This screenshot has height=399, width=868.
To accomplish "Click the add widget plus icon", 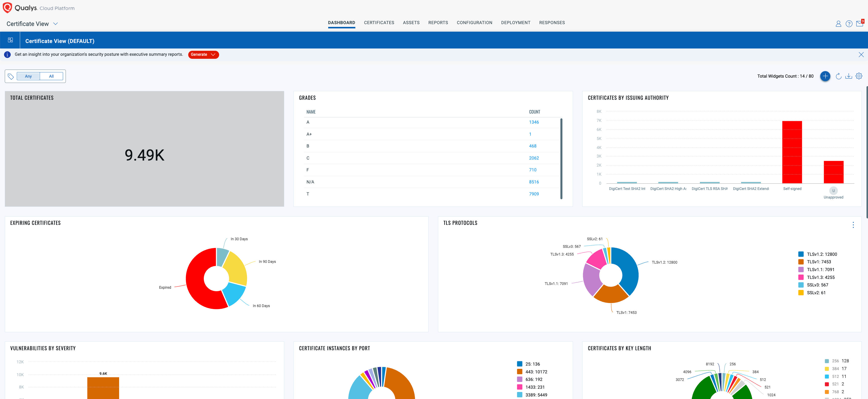I will point(825,76).
